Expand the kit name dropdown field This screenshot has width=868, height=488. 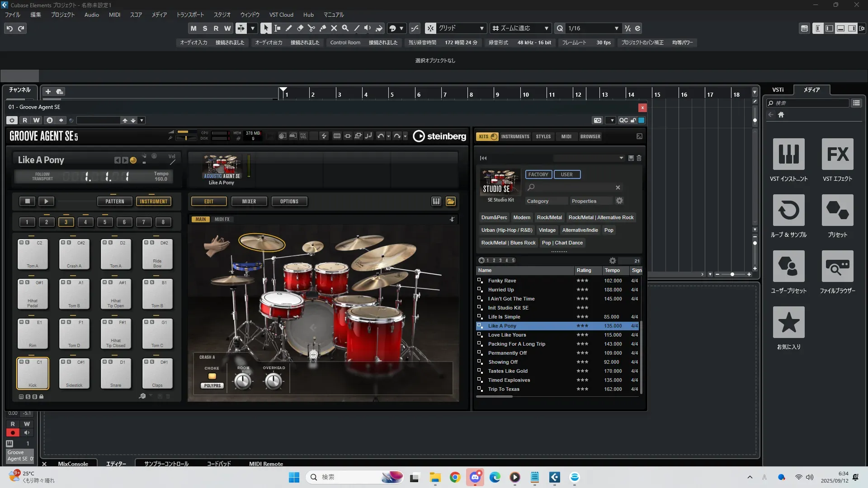click(621, 158)
